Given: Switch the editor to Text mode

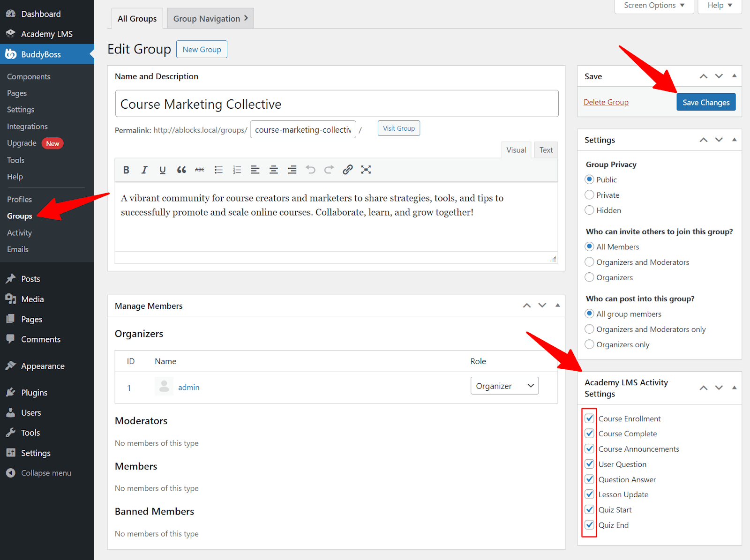Looking at the screenshot, I should [546, 149].
